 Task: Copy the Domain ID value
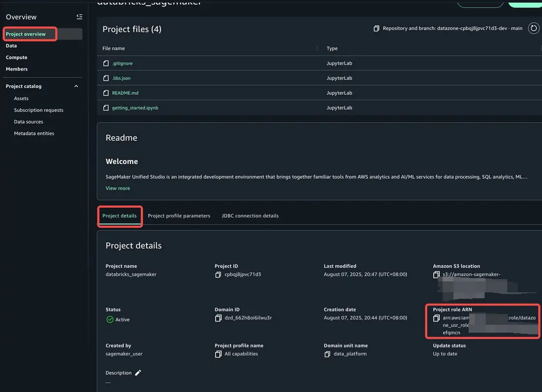[218, 318]
